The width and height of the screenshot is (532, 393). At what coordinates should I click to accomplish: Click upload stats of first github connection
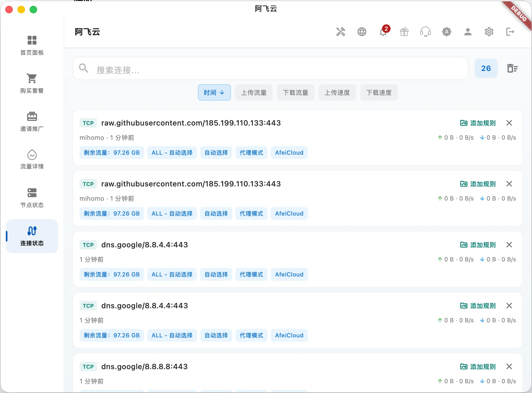pyautogui.click(x=455, y=137)
